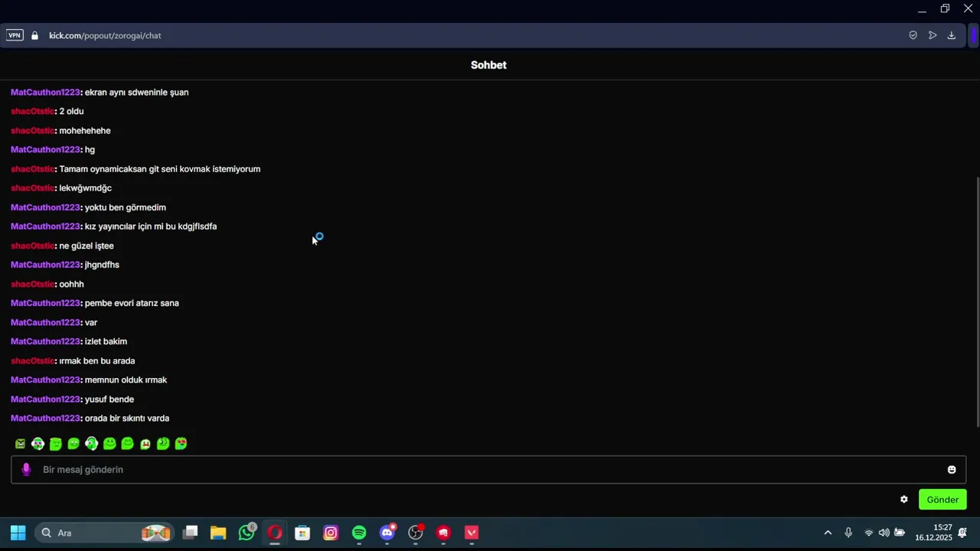Viewport: 980px width, 551px height.
Task: Open File Explorer from taskbar
Action: 218,533
